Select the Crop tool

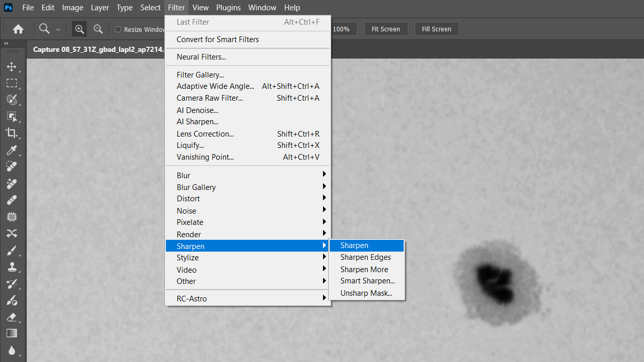click(12, 133)
